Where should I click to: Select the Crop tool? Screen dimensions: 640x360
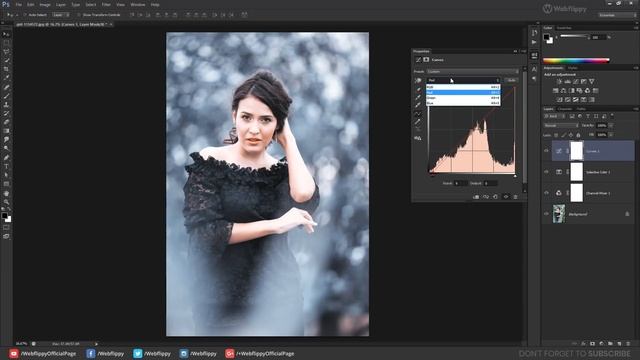[x=6, y=69]
